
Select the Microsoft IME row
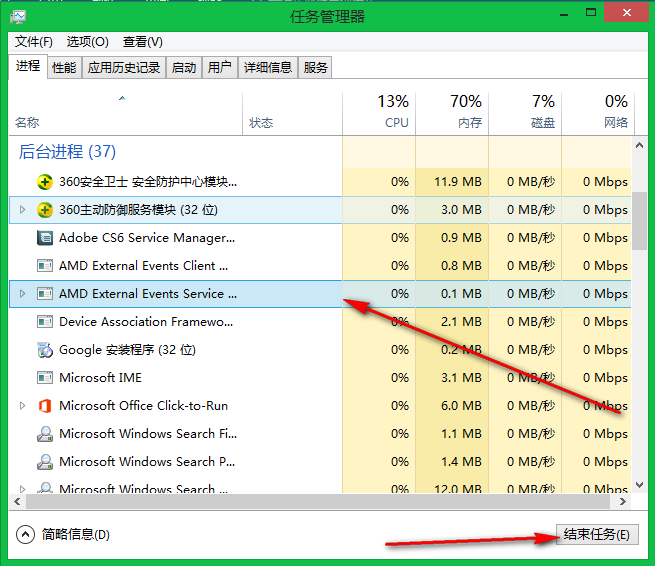pos(320,378)
